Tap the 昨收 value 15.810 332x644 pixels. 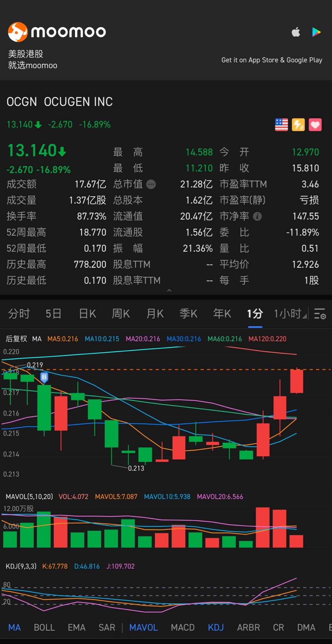(306, 168)
